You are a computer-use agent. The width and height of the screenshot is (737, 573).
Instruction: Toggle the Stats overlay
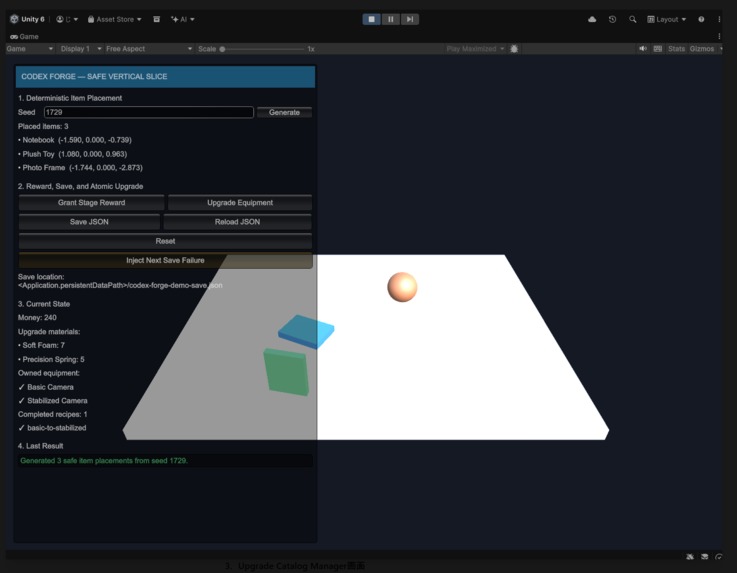[676, 49]
